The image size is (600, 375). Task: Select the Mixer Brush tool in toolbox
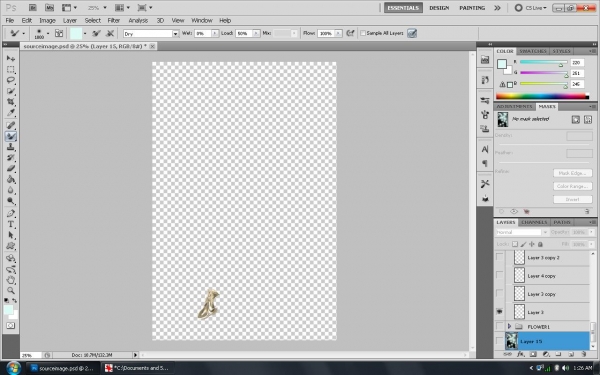[11, 136]
